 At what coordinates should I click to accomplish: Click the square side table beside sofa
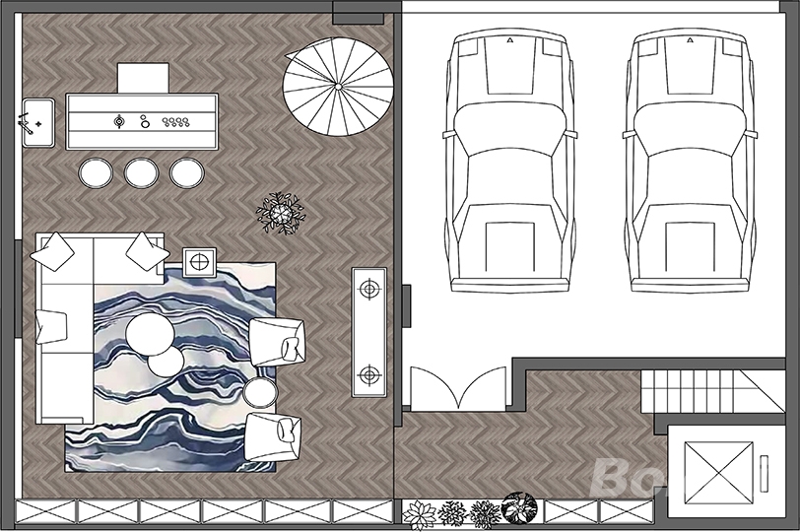coord(200,262)
